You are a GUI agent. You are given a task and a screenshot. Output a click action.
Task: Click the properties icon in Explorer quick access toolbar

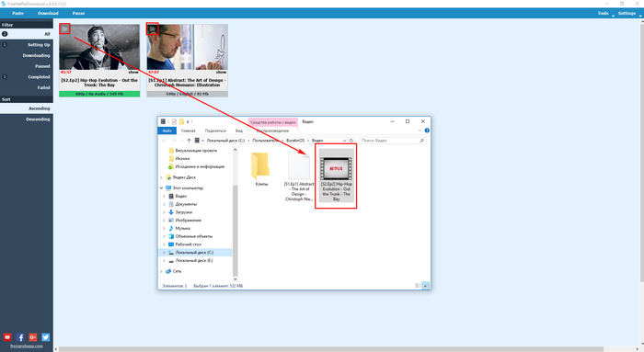(174, 121)
